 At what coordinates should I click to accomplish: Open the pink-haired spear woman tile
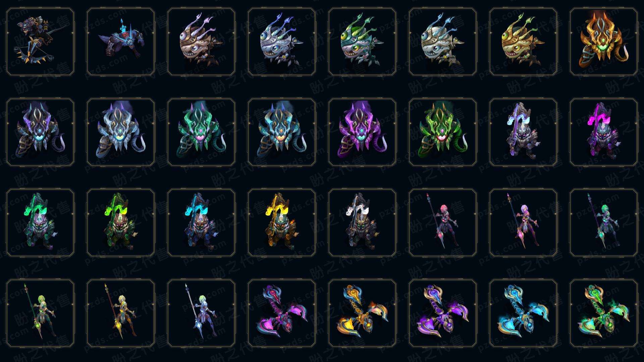443,223
